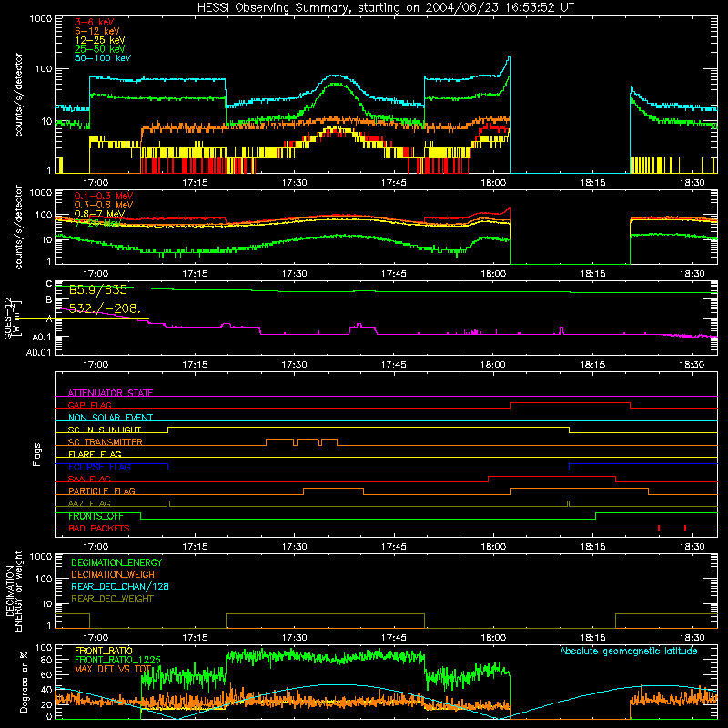
Task: Click the orange 0.3-0.8 MeV legend label
Action: (x=104, y=205)
